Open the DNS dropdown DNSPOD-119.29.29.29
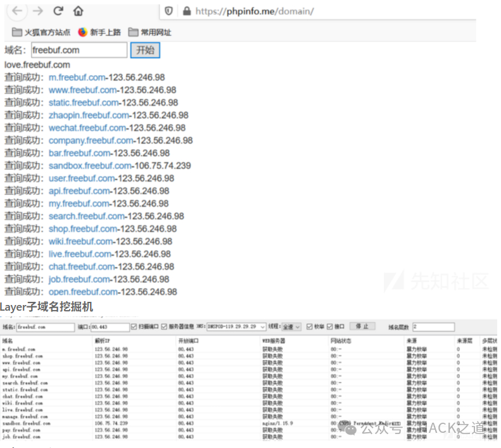The image size is (501, 448). point(236,327)
